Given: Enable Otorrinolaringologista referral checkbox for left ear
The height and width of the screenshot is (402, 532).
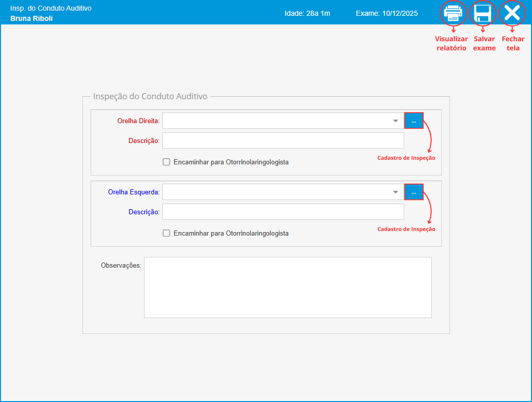Looking at the screenshot, I should pos(166,233).
